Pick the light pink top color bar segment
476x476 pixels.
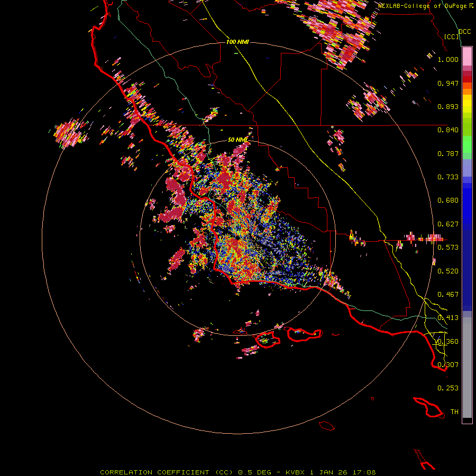(x=467, y=56)
